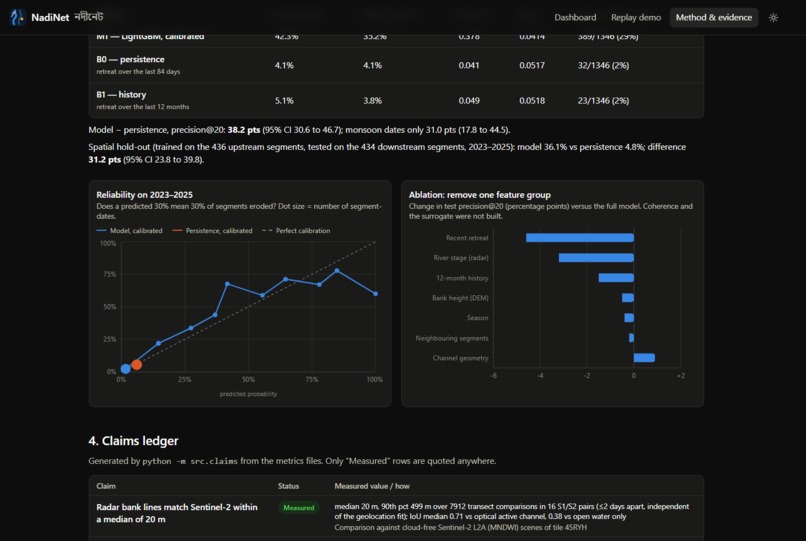Select the Method & evidence tab
806x541 pixels.
point(713,17)
